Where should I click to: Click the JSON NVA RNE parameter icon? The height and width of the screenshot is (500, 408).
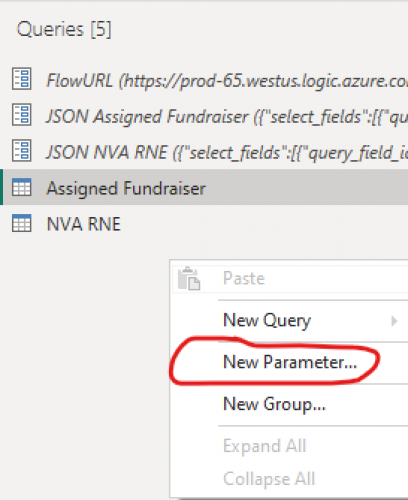coord(22,150)
